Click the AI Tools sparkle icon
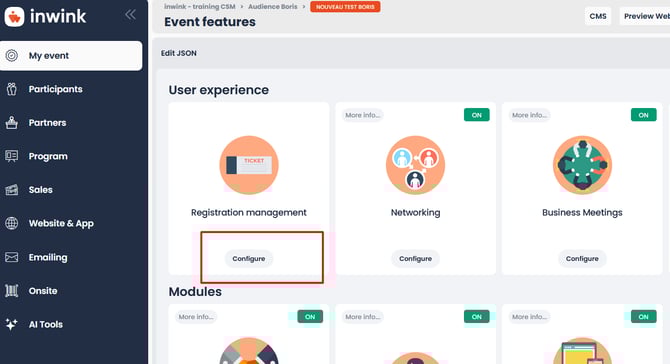 (12, 324)
